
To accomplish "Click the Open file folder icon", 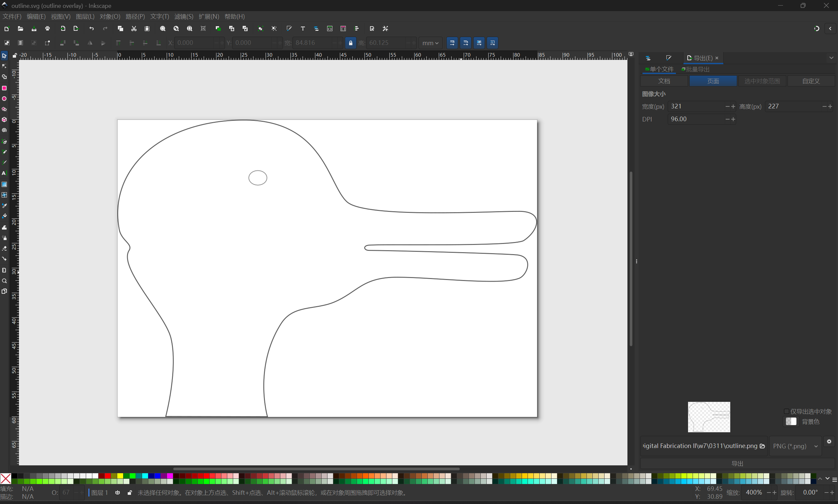I will [20, 28].
